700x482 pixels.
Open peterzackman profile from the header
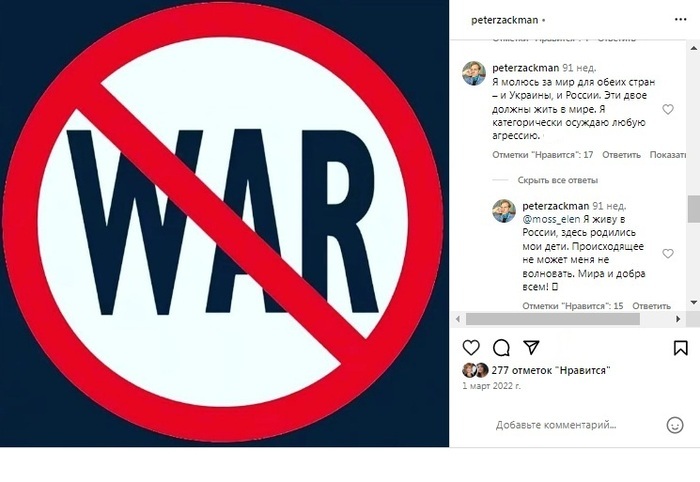point(504,20)
